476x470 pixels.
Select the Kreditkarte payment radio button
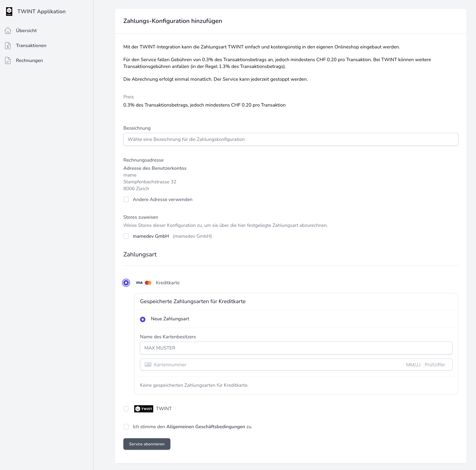(x=126, y=283)
